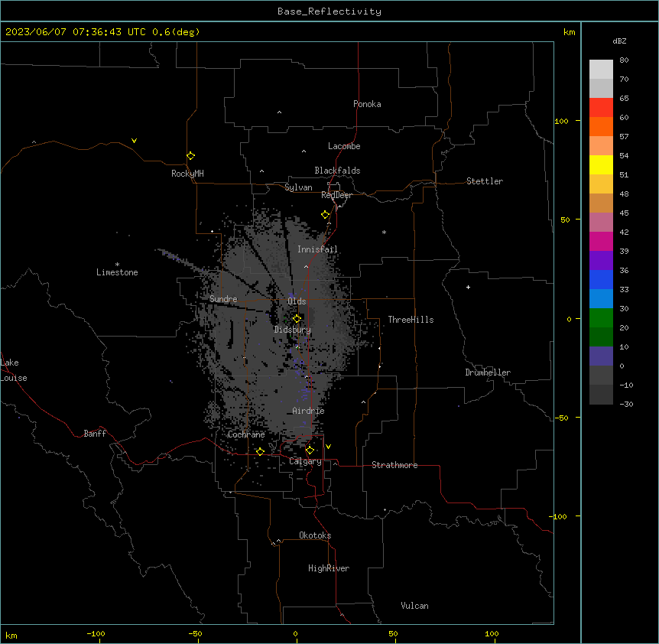This screenshot has width=659, height=644.
Task: Pick the magenta 42–39 dBZ swatch
Action: click(x=601, y=241)
